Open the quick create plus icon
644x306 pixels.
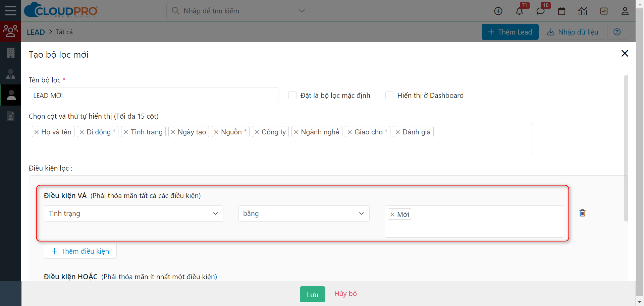(x=498, y=11)
